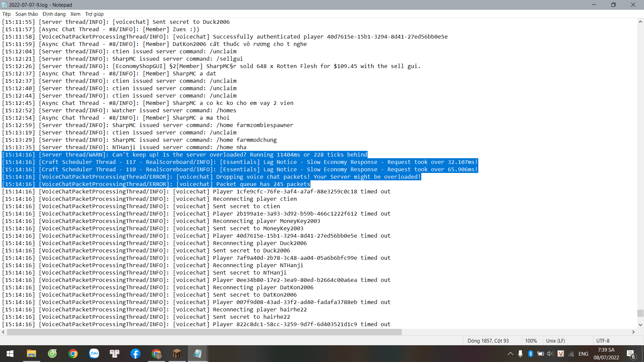Open the Windows Start menu
The height and width of the screenshot is (362, 644).
[x=10, y=354]
